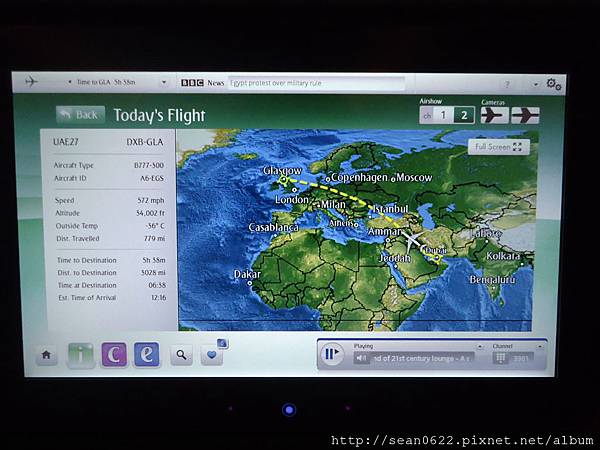Select Time to Destination 5h 58m value

pyautogui.click(x=154, y=260)
